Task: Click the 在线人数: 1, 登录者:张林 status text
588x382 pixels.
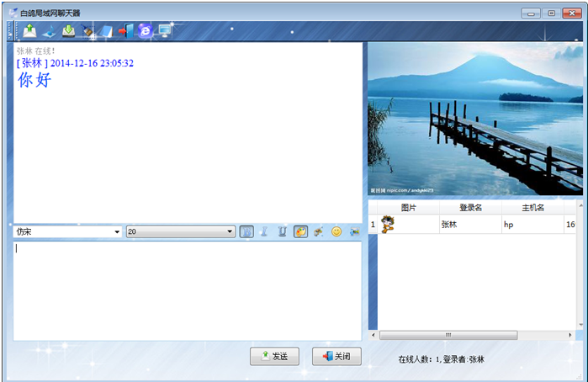Action: coord(441,359)
